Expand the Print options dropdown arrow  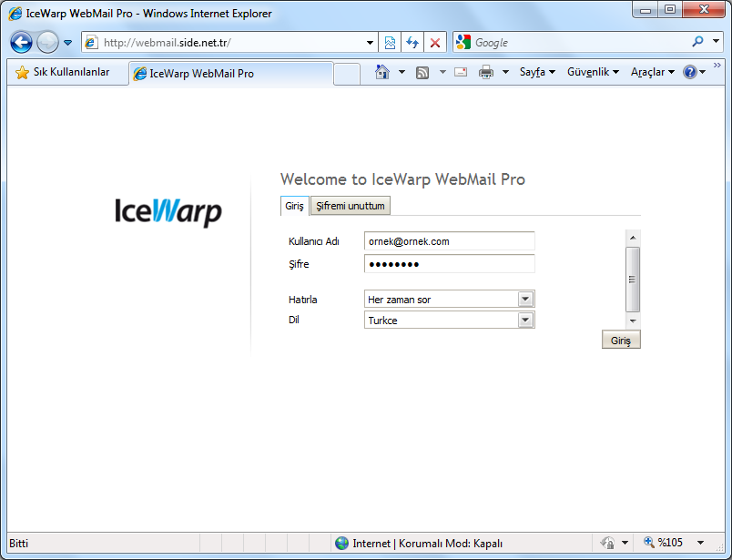pyautogui.click(x=505, y=72)
